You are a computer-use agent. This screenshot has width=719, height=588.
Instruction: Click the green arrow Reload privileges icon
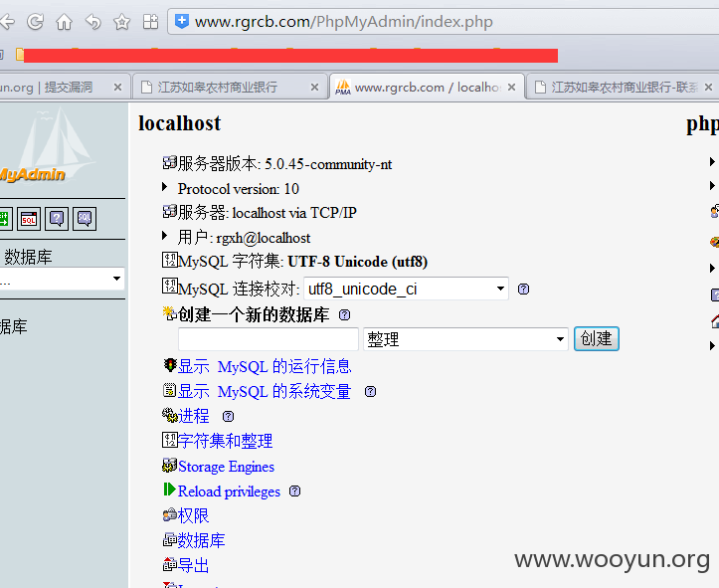click(x=169, y=490)
